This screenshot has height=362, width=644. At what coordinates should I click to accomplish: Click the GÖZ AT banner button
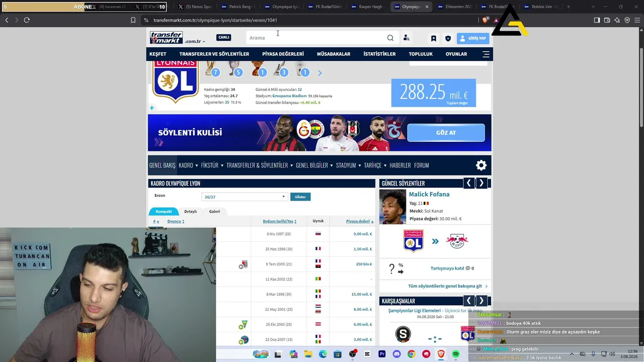pyautogui.click(x=446, y=133)
